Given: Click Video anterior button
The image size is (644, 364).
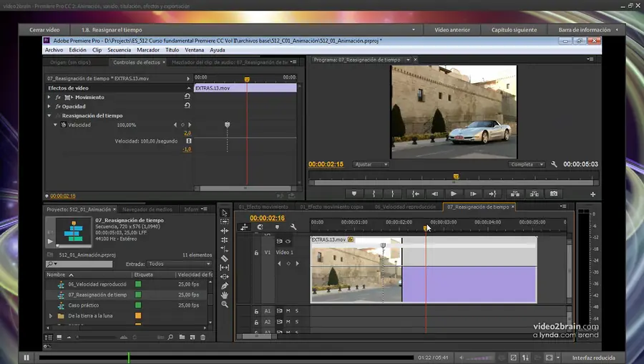Looking at the screenshot, I should 452,29.
